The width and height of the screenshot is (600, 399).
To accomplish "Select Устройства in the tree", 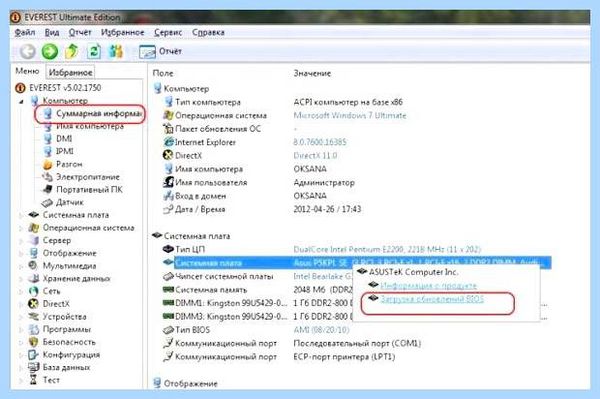I will pos(65,317).
